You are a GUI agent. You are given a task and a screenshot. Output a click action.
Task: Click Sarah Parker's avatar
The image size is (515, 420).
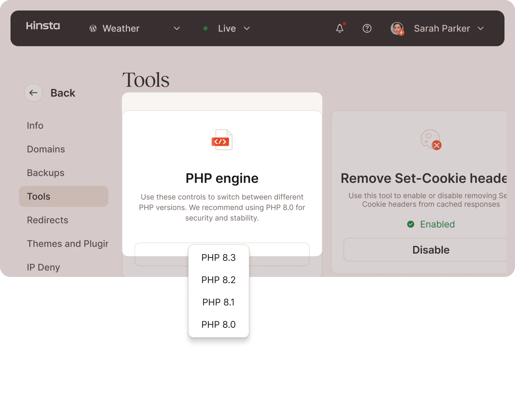click(x=397, y=29)
